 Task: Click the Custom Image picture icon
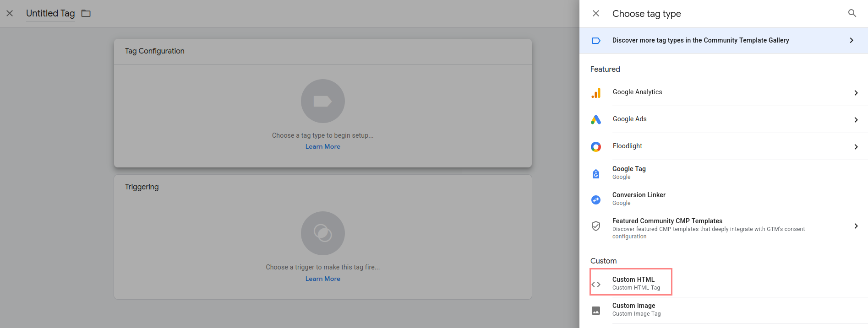[x=596, y=311]
